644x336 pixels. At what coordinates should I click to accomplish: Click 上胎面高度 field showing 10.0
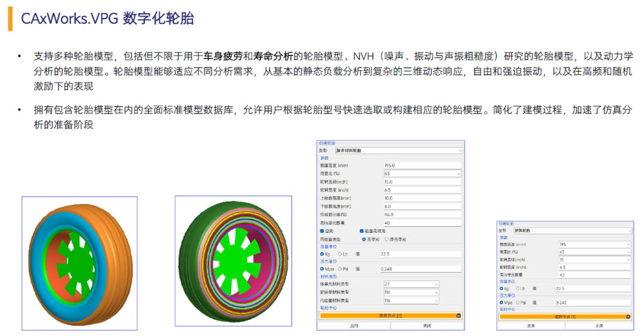coord(422,198)
